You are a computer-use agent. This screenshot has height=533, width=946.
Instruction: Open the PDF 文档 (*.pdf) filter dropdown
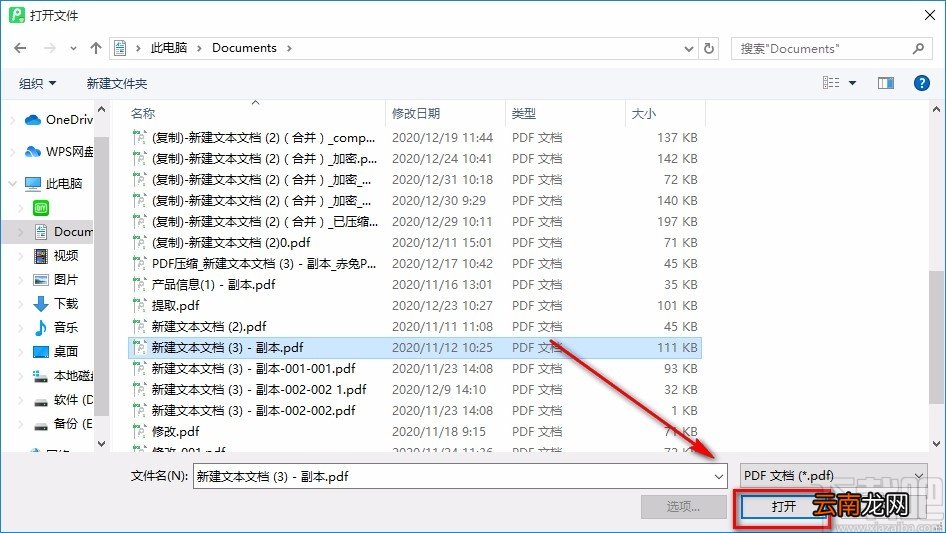pos(833,476)
